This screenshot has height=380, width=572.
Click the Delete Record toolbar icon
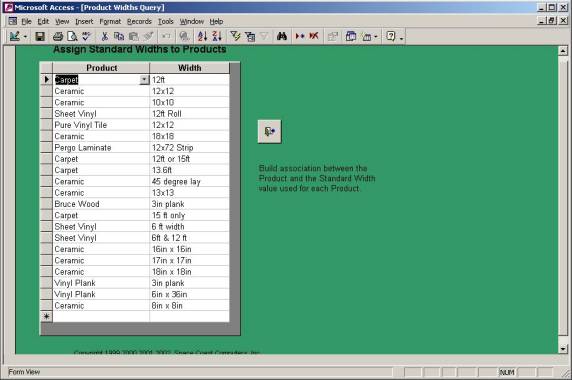pyautogui.click(x=314, y=36)
